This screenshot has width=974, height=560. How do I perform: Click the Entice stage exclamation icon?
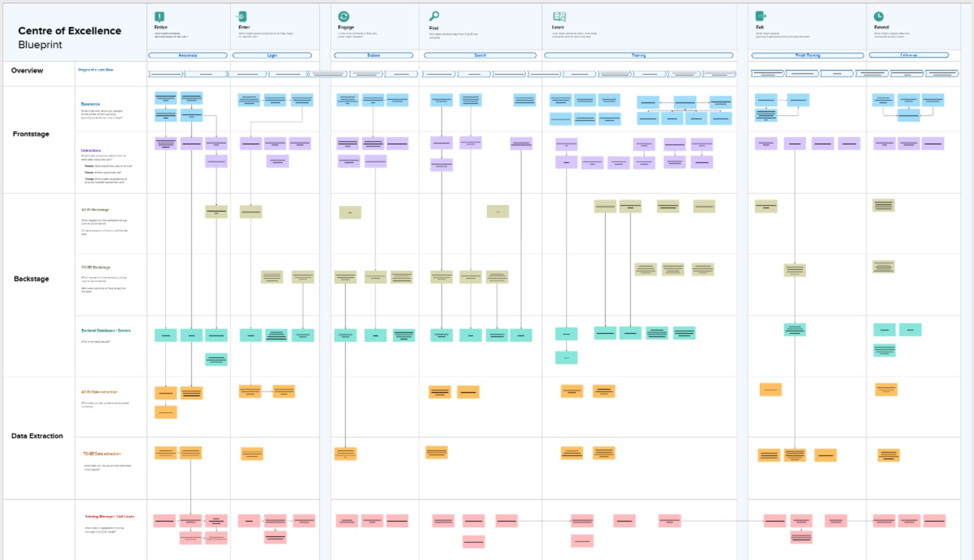pyautogui.click(x=159, y=16)
